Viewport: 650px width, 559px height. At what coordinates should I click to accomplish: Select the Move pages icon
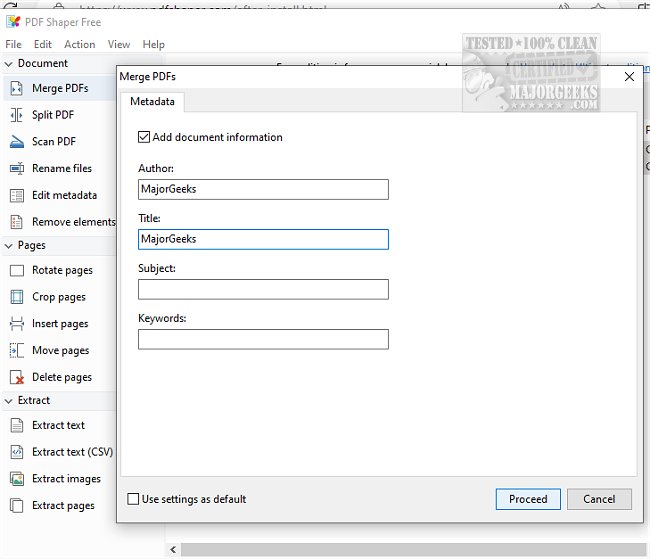click(x=17, y=350)
